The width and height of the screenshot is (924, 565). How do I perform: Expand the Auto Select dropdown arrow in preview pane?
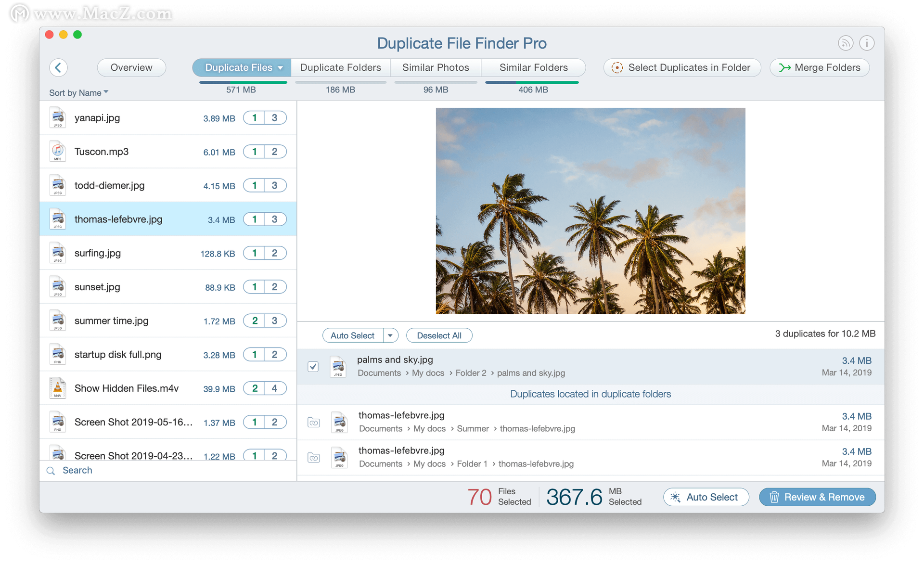(390, 335)
